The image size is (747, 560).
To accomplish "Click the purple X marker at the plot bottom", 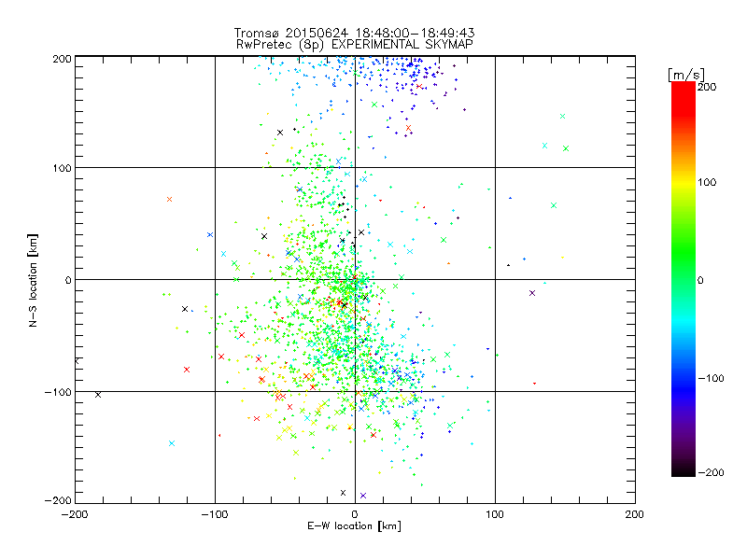I will (x=363, y=496).
